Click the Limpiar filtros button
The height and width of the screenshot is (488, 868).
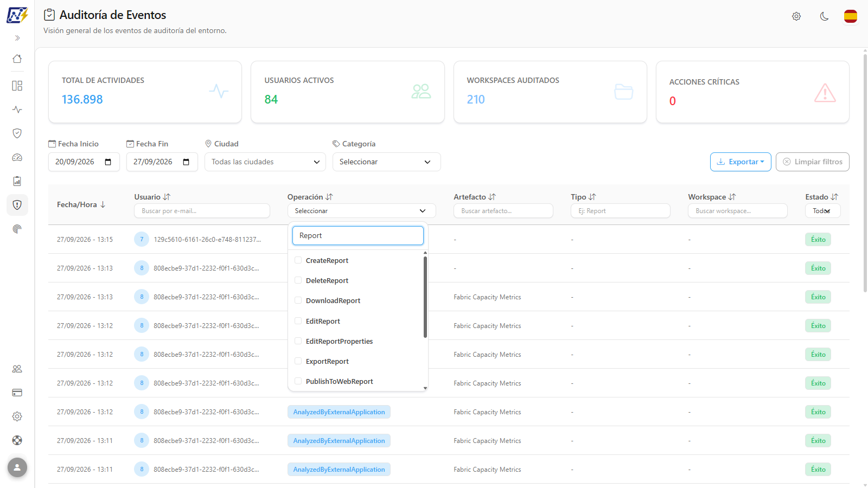(813, 162)
